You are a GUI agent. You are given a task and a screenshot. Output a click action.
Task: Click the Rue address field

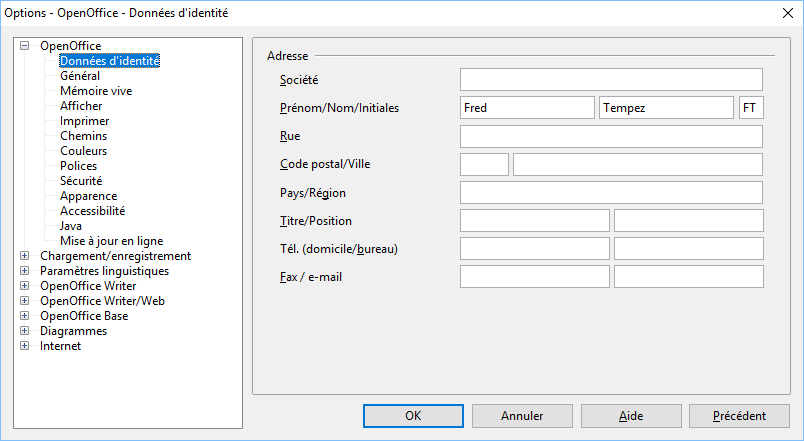[x=611, y=136]
